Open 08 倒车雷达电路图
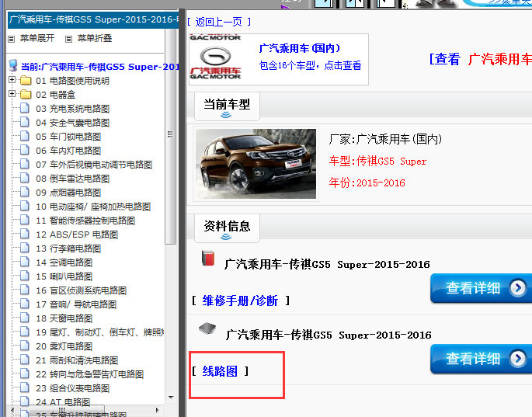 [72, 179]
